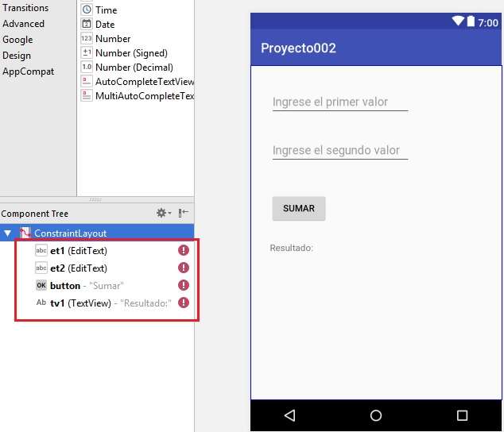Screen dimensions: 504x432
Task: Select the Advanced palette category
Action: (x=24, y=24)
